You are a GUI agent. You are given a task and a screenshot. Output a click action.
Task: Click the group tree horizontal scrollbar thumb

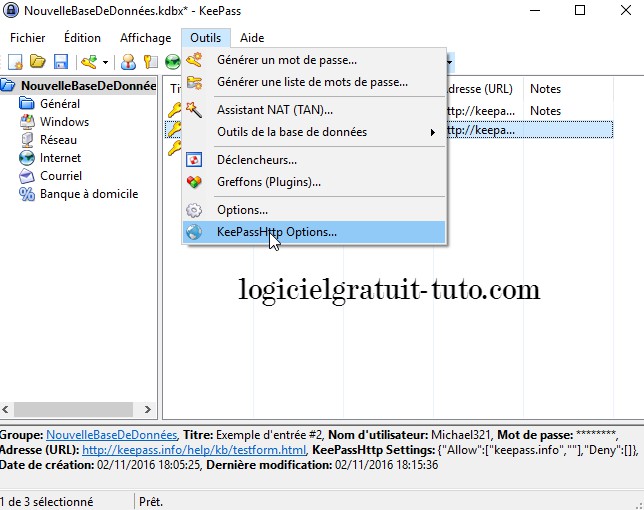pos(74,409)
